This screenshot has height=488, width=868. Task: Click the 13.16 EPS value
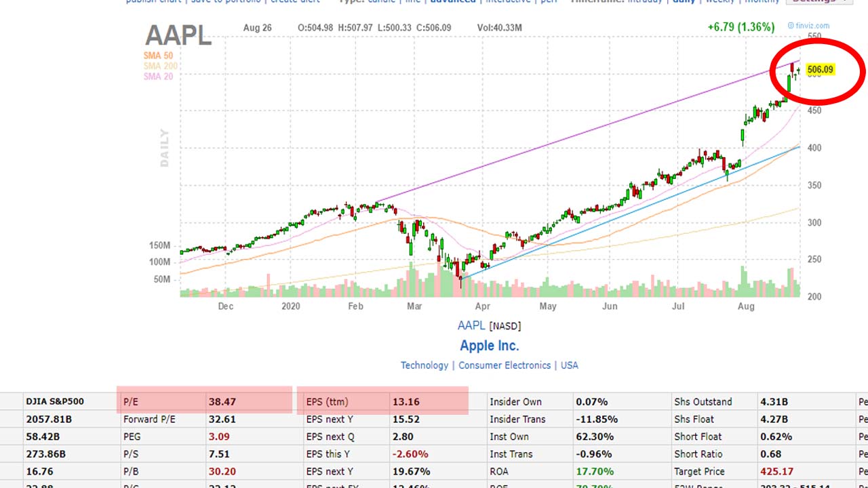tap(406, 402)
